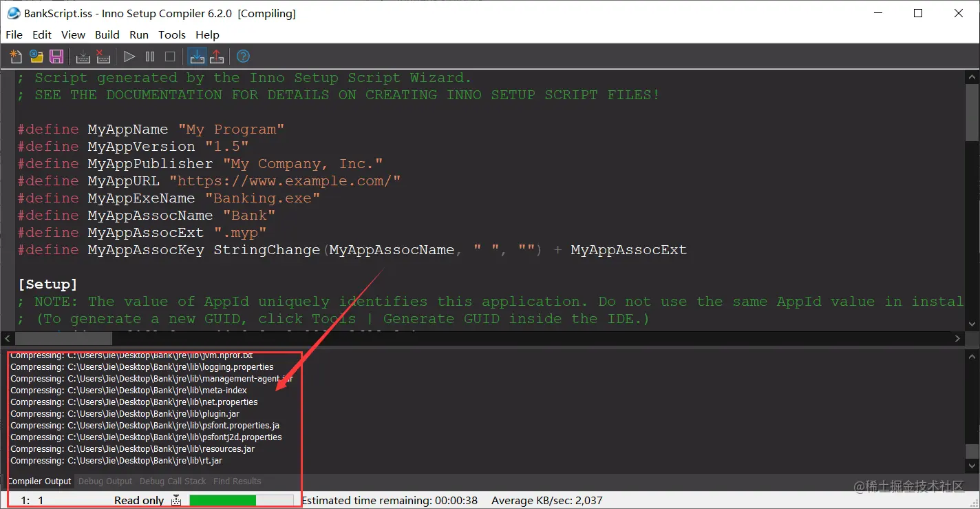Click the [Setup] section header line
Image resolution: width=980 pixels, height=509 pixels.
click(x=47, y=284)
